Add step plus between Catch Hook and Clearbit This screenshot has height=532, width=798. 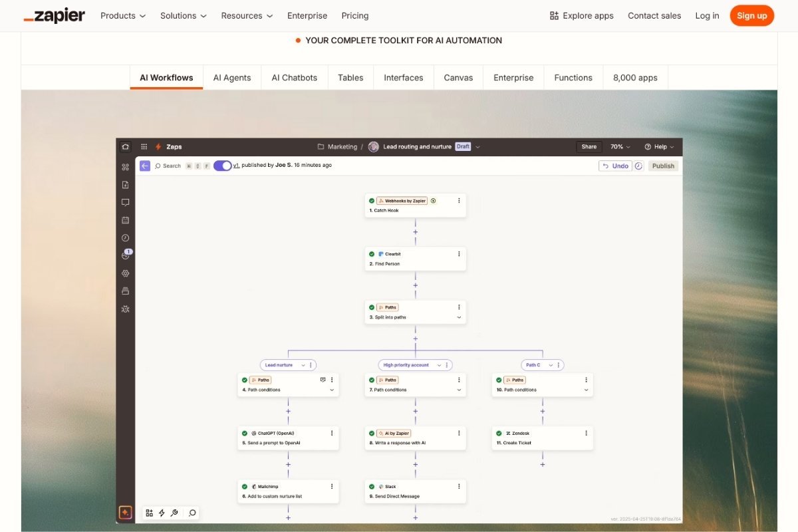pos(416,232)
